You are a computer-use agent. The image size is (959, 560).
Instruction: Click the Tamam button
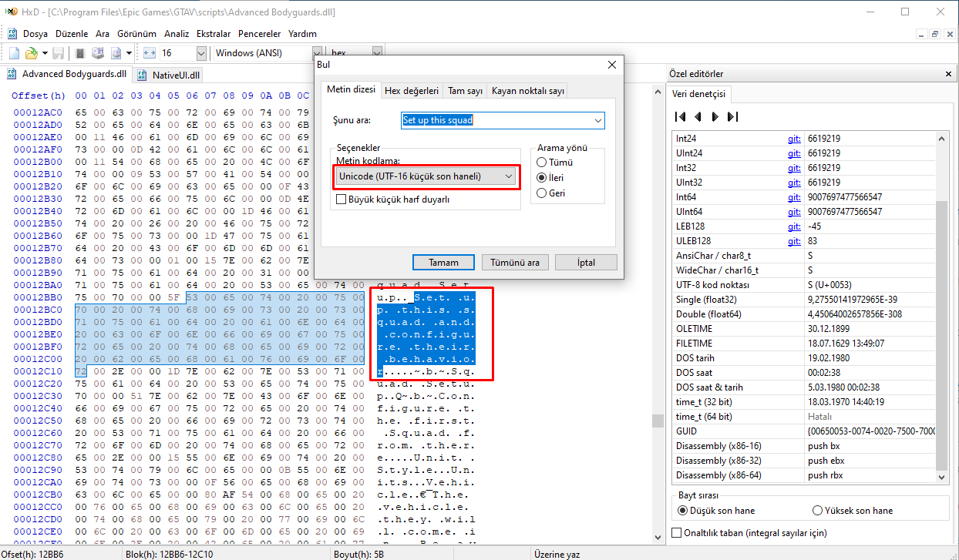443,263
